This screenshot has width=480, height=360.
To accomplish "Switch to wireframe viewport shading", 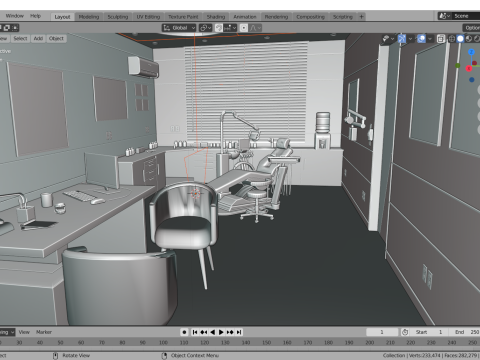I will pos(452,39).
